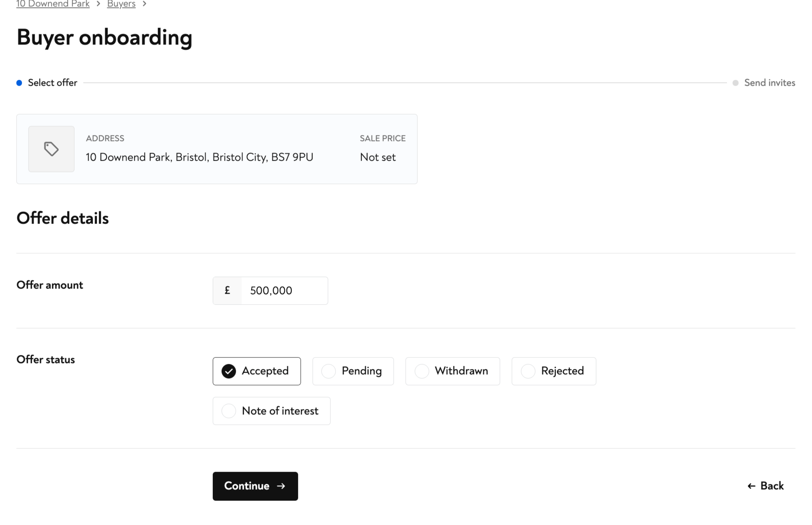Jump to the Send invites step

(x=770, y=83)
